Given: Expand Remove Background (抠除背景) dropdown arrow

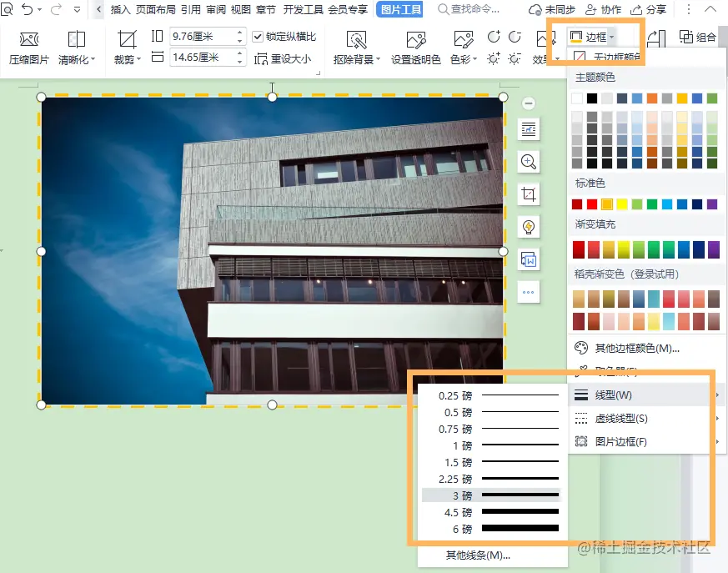Looking at the screenshot, I should (378, 59).
